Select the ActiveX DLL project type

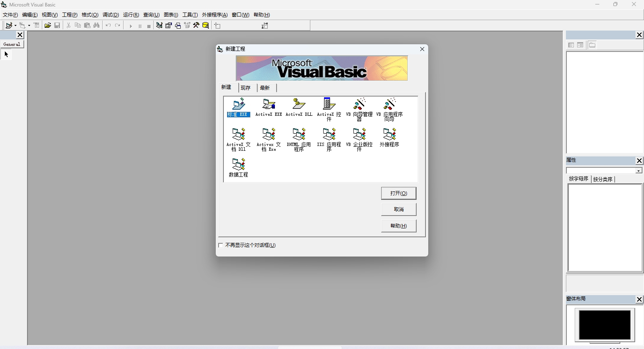299,107
